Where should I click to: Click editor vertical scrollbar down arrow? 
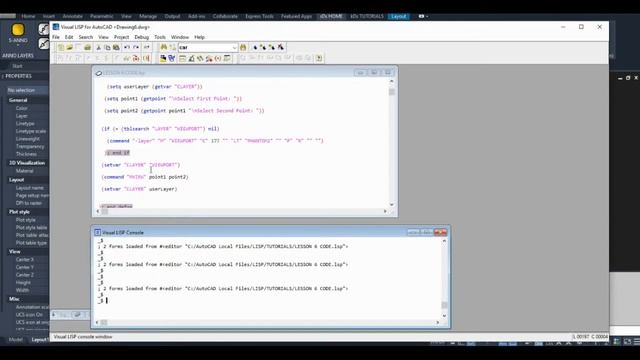(391, 204)
